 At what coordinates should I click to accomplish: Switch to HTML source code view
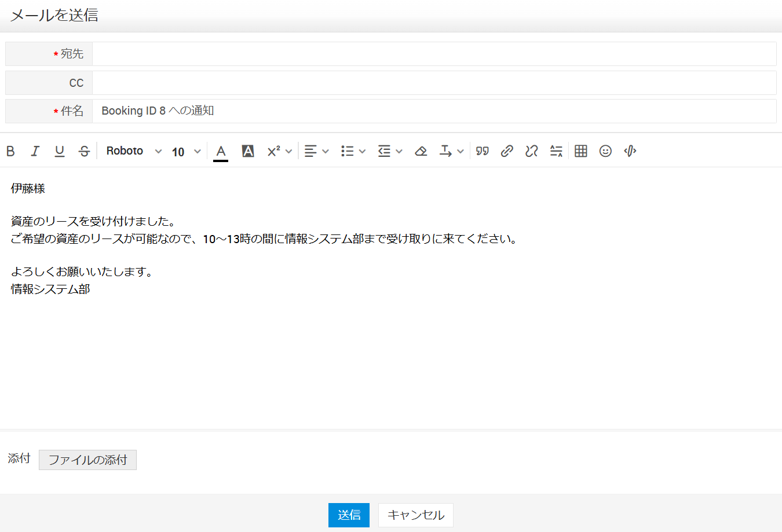coord(630,151)
